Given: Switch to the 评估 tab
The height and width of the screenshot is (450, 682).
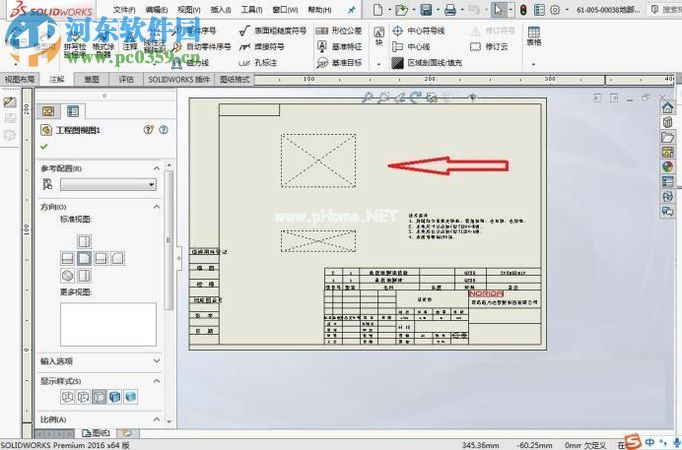Looking at the screenshot, I should [x=126, y=80].
